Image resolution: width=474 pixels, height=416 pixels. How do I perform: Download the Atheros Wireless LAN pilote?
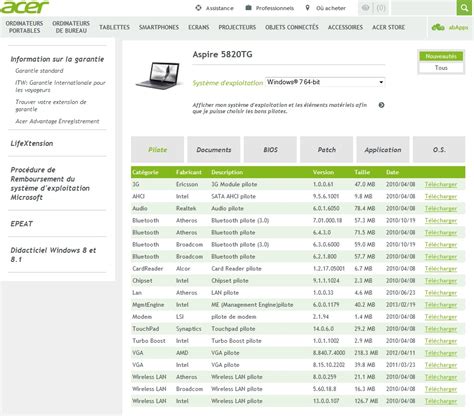point(441,377)
